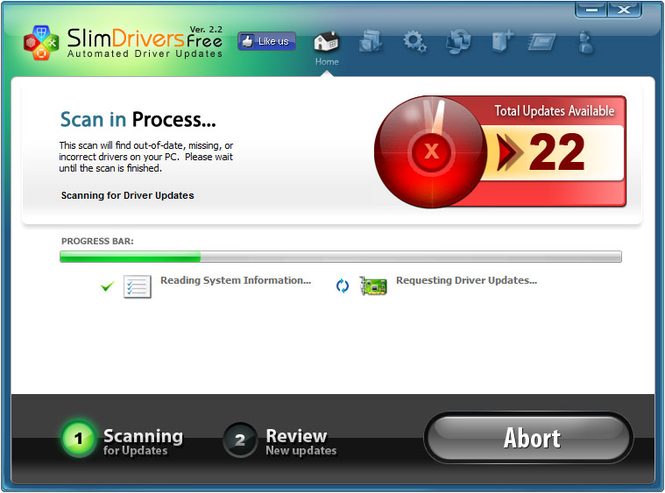Click the dark red arrow beside 22

pyautogui.click(x=509, y=152)
